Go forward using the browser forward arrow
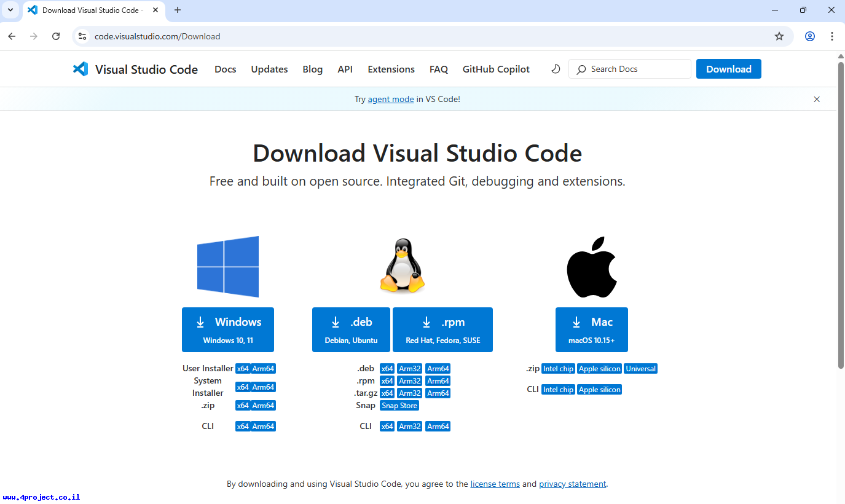This screenshot has width=845, height=504. [x=34, y=36]
